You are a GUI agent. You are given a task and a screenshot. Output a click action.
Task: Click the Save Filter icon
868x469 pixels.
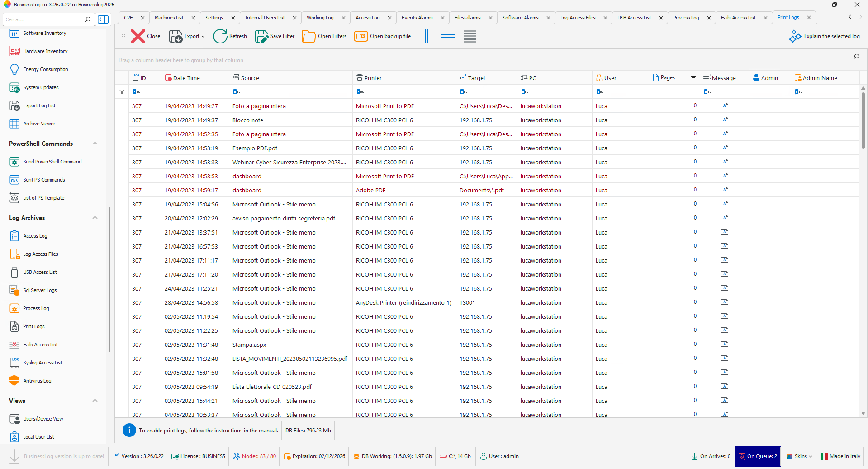click(261, 36)
